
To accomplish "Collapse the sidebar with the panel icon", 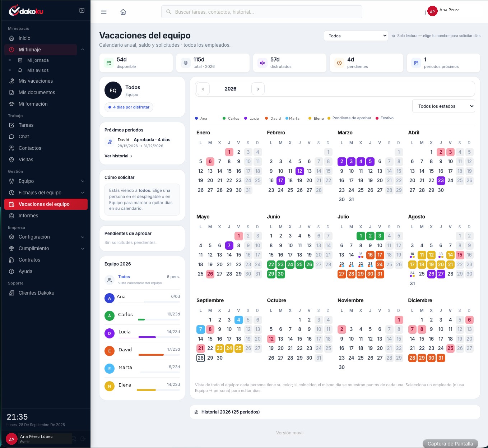I will click(82, 11).
